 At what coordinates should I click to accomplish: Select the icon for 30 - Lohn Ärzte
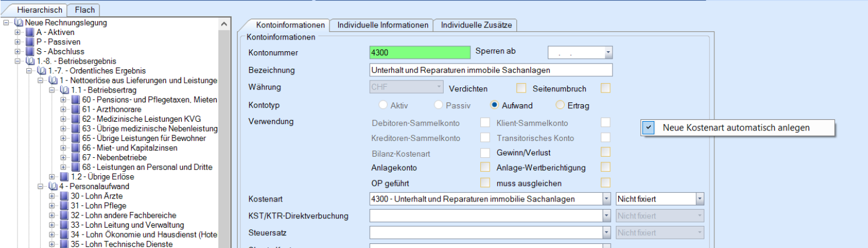64,196
